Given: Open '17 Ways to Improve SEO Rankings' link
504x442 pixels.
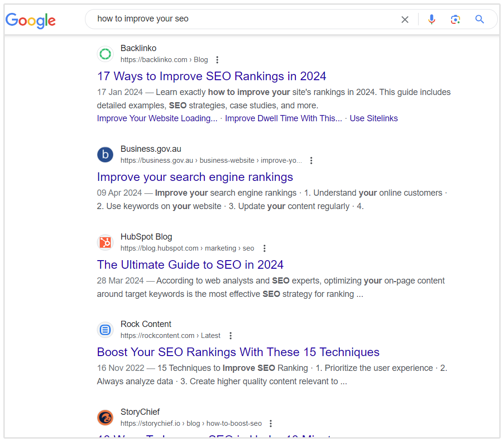Looking at the screenshot, I should pyautogui.click(x=211, y=76).
